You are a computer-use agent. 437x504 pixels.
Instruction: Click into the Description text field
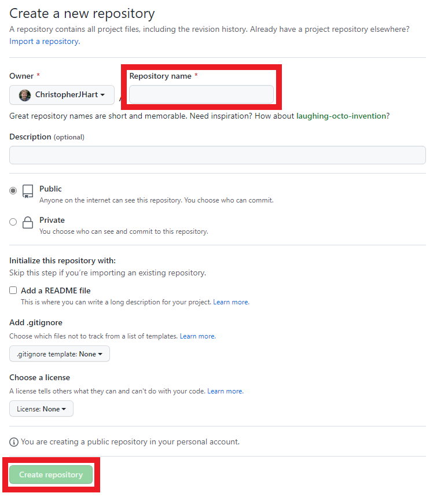pyautogui.click(x=218, y=155)
